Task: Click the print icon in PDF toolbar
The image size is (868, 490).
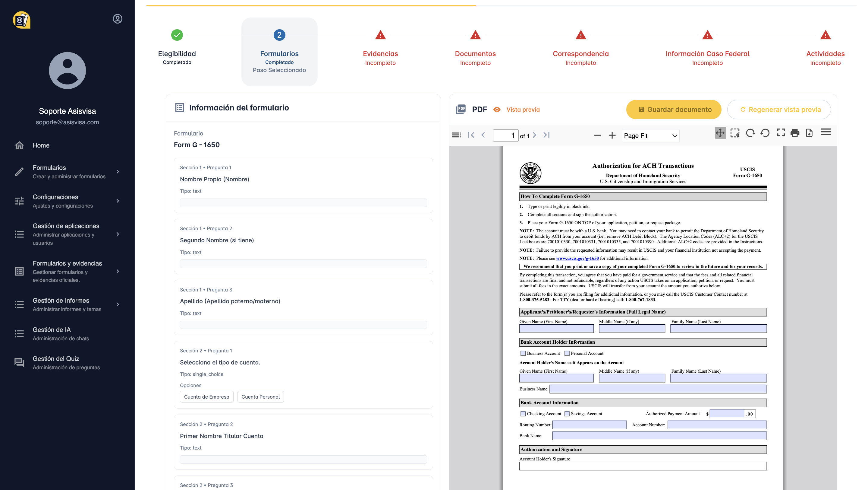Action: coord(795,133)
